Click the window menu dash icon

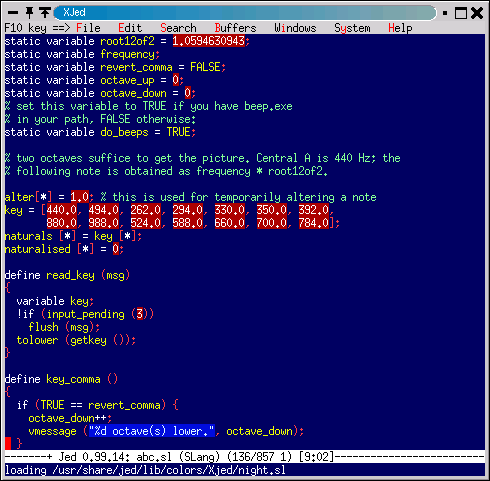pyautogui.click(x=13, y=13)
